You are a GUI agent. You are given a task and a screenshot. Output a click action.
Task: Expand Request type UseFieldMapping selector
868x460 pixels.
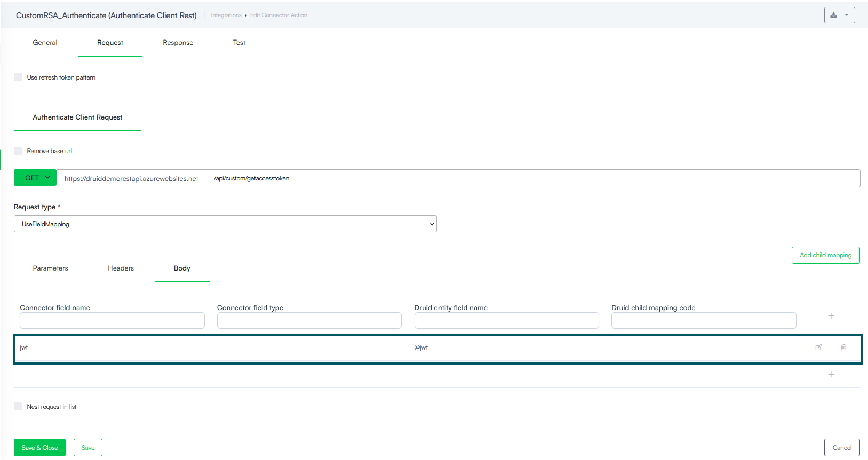tap(225, 224)
